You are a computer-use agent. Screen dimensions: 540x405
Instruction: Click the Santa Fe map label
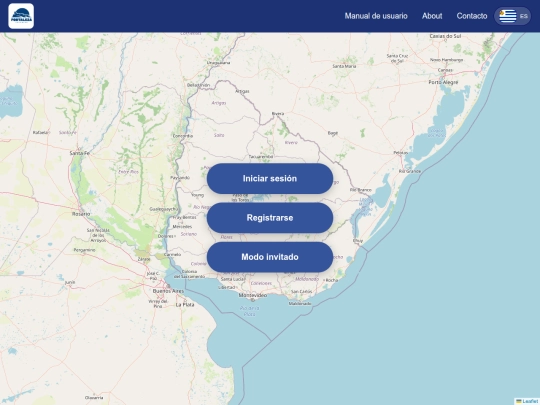click(80, 153)
